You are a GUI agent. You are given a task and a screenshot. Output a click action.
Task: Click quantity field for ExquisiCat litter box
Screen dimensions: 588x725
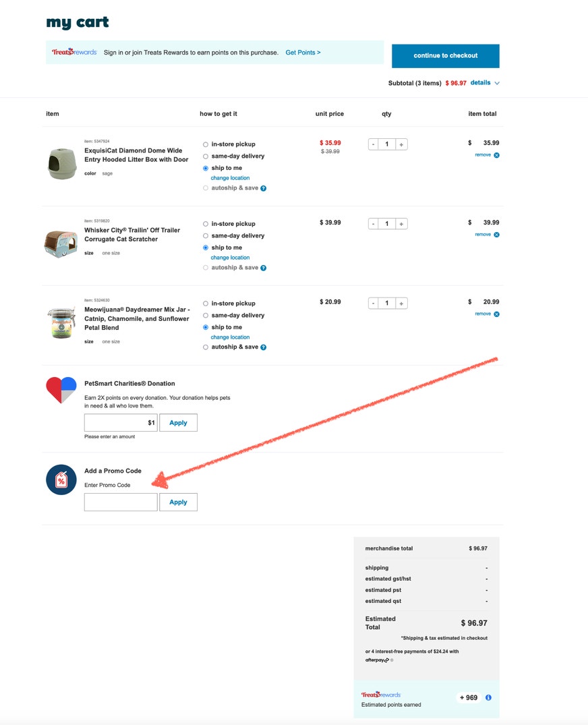387,145
